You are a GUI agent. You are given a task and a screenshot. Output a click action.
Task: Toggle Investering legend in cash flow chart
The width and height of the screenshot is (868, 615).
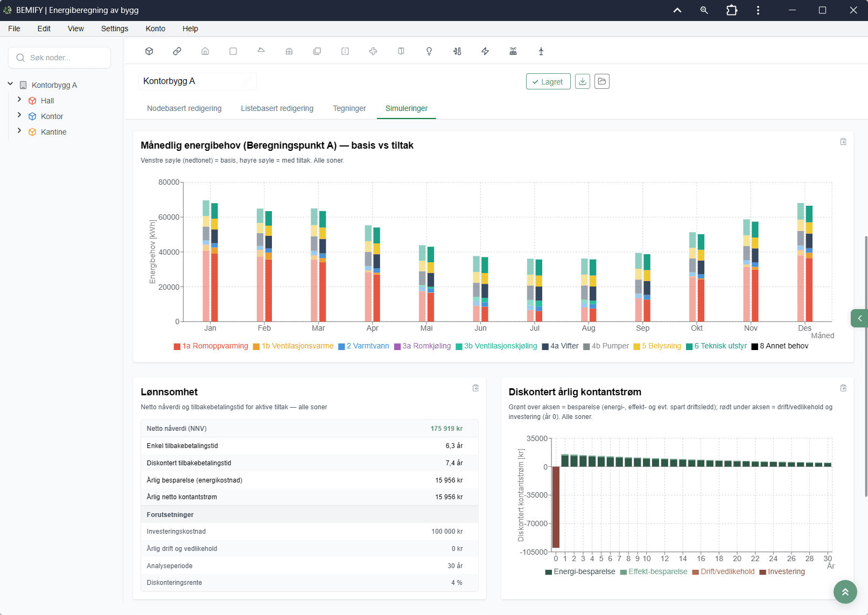(x=782, y=572)
